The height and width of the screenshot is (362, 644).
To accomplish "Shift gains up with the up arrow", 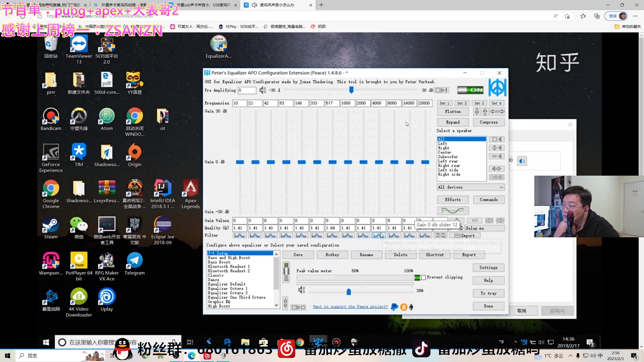I will (x=485, y=112).
